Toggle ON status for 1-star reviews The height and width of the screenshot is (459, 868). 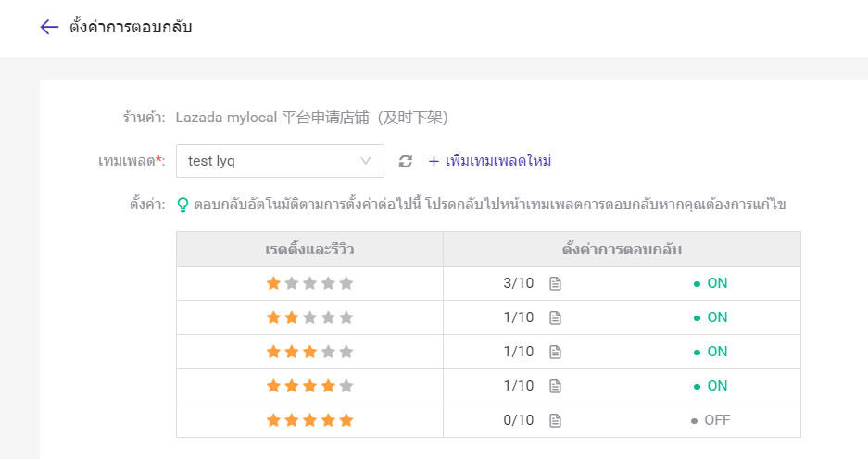pyautogui.click(x=711, y=283)
